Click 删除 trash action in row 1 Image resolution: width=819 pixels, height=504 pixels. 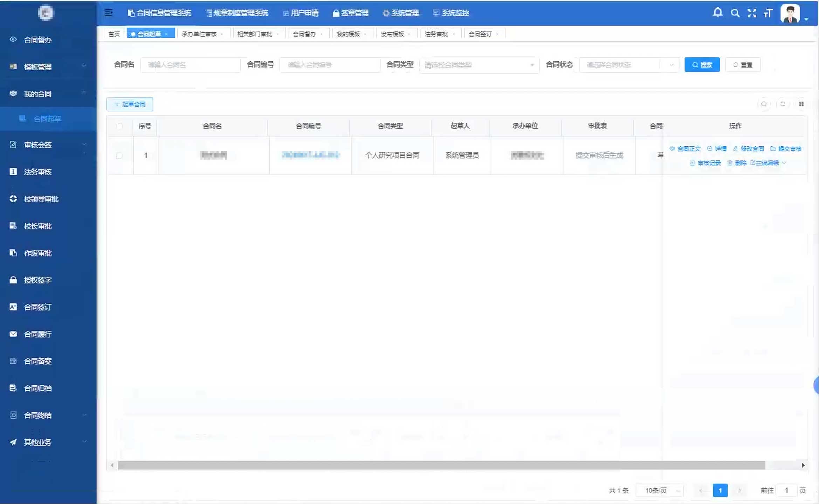point(737,163)
